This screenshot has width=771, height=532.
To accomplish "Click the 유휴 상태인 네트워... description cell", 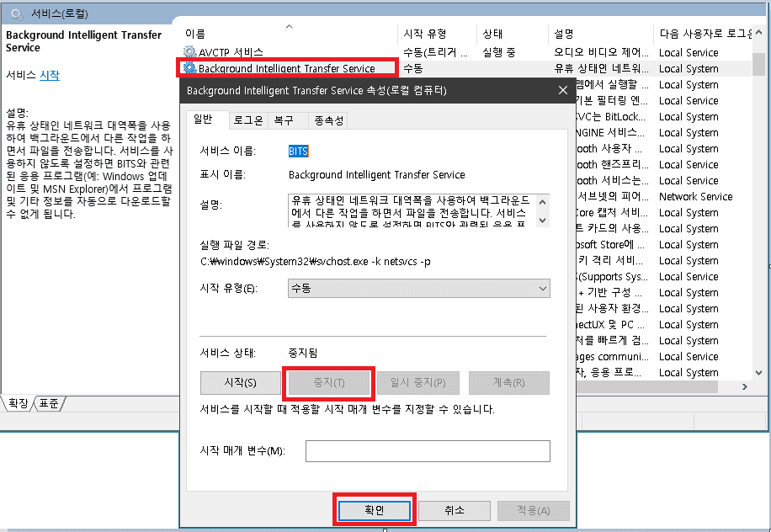I will point(601,68).
